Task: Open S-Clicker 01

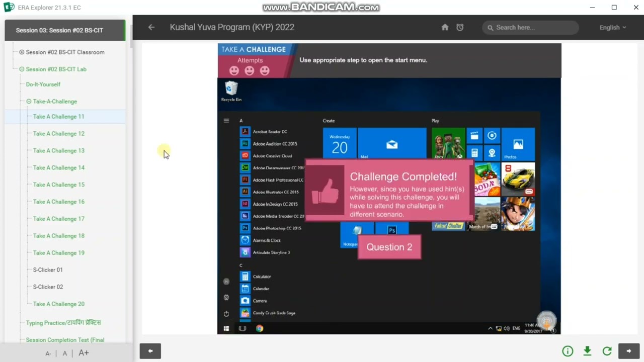Action: [x=48, y=270]
